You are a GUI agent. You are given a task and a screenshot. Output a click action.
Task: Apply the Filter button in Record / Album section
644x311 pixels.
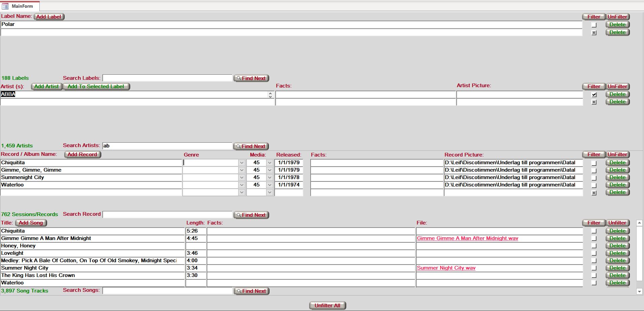click(x=594, y=154)
